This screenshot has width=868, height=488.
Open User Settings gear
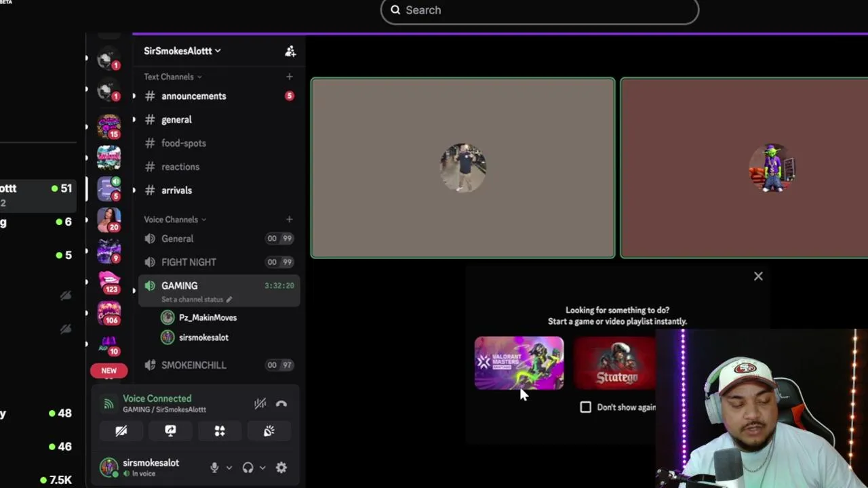click(281, 468)
